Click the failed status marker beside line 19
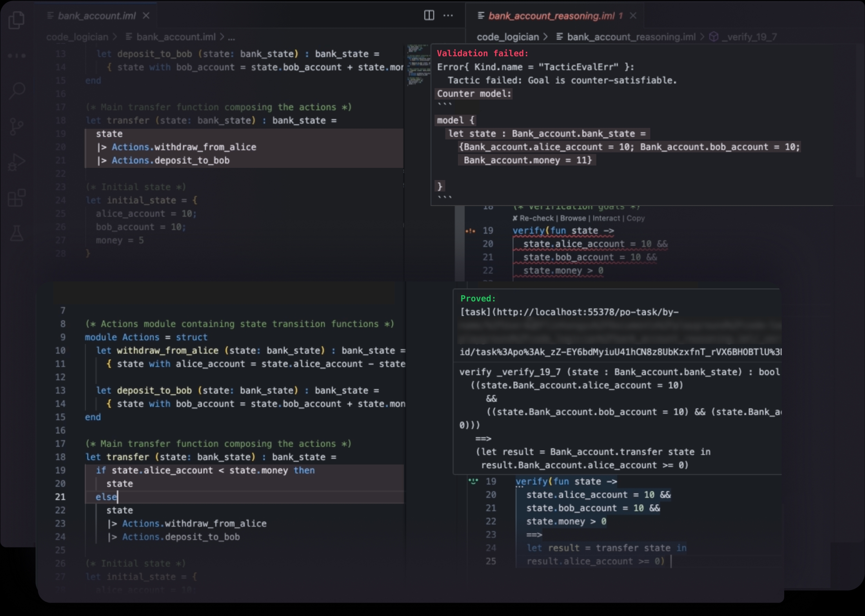The height and width of the screenshot is (616, 865). 470,231
